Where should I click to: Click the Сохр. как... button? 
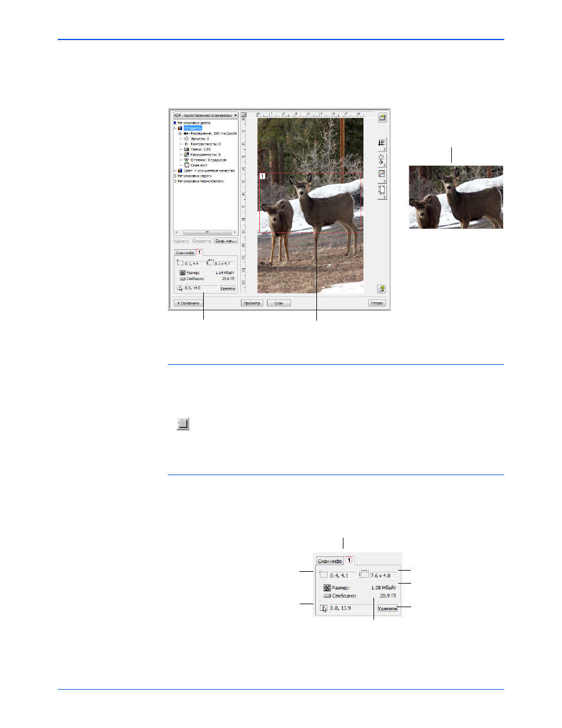coord(226,241)
